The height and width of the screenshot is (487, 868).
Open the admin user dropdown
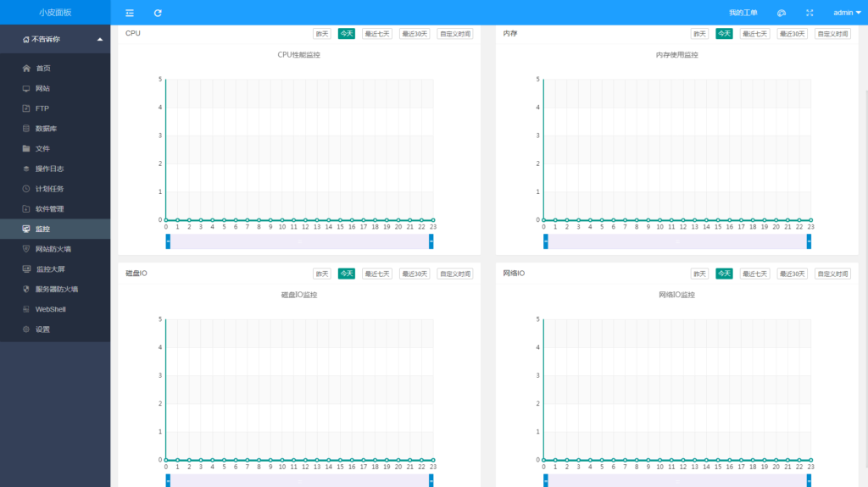[x=847, y=13]
